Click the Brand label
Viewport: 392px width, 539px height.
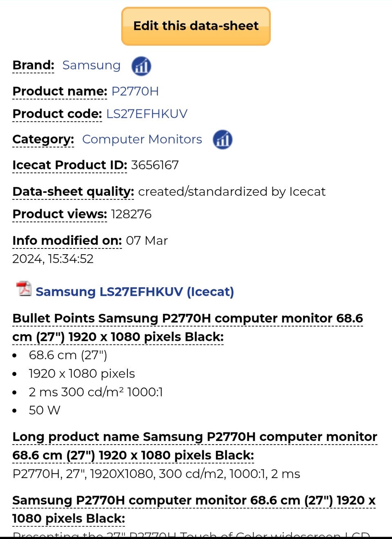(x=33, y=65)
